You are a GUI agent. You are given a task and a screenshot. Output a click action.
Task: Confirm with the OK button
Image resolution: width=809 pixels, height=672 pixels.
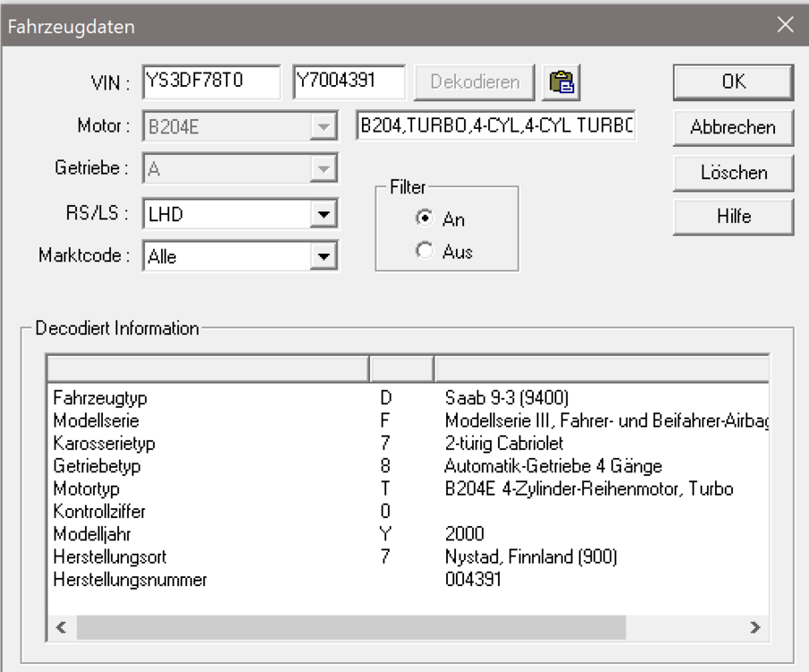pyautogui.click(x=733, y=82)
